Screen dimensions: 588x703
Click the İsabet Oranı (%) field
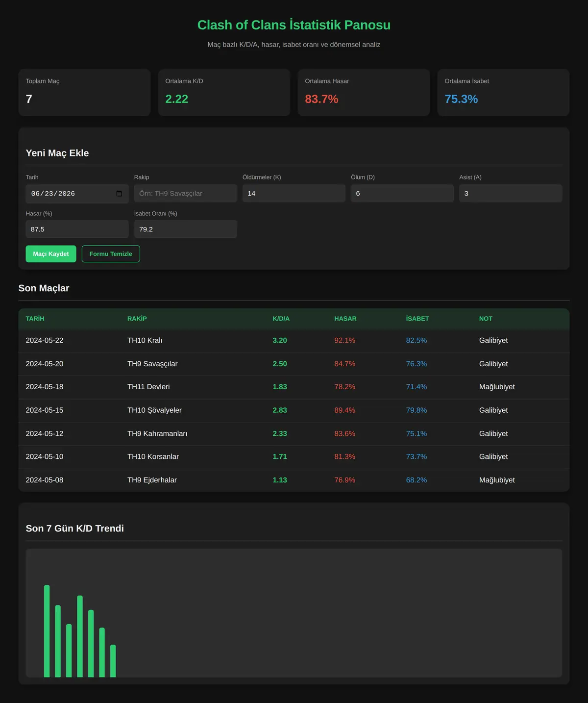click(185, 229)
